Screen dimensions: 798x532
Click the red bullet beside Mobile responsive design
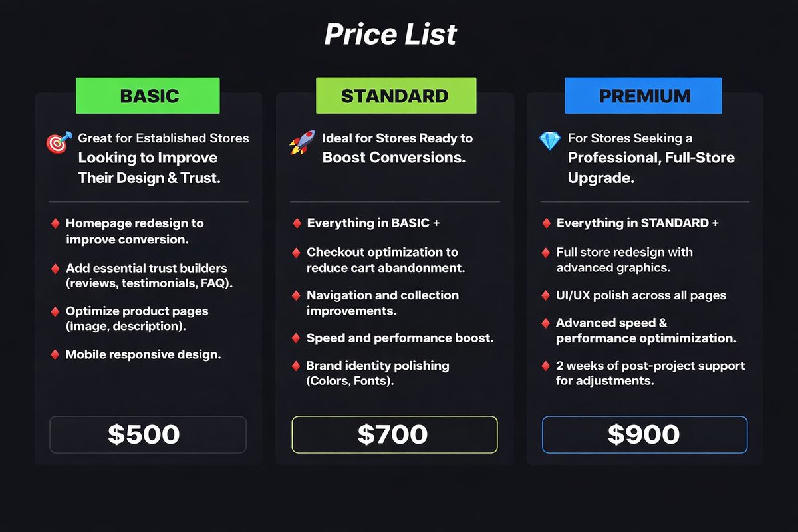(x=55, y=354)
